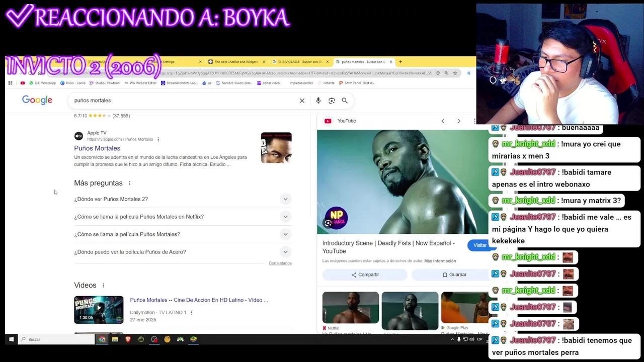Screen dimensions: 644x362
Task: Open options menu beside Videos heading
Action: point(103,286)
